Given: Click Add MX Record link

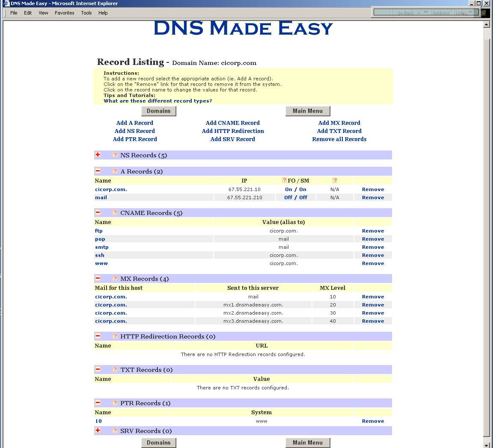Looking at the screenshot, I should pyautogui.click(x=339, y=123).
